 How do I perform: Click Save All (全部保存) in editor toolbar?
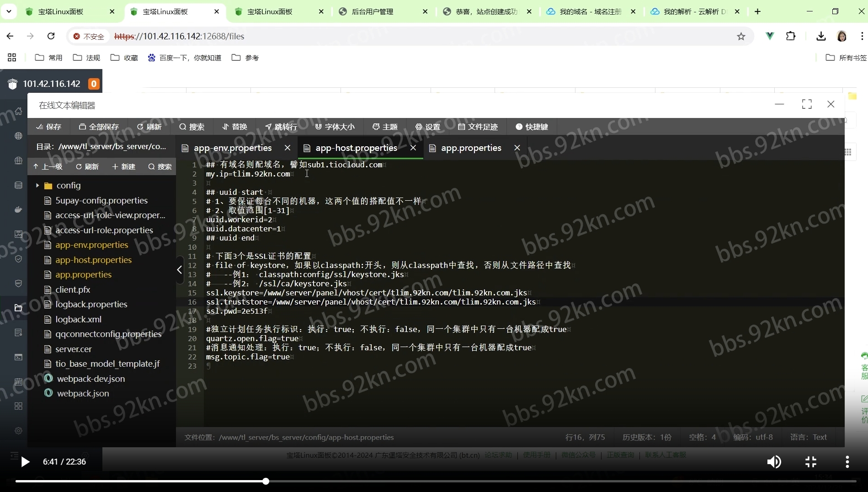(x=99, y=127)
